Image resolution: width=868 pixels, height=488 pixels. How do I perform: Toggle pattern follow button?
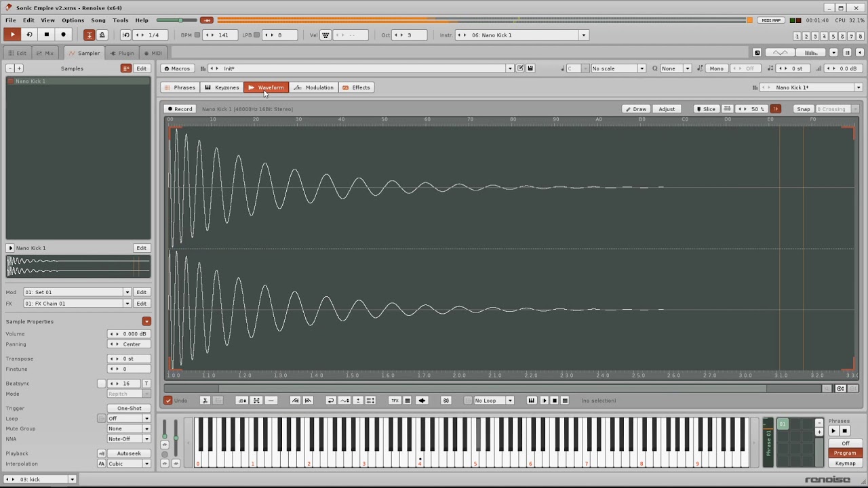click(90, 35)
